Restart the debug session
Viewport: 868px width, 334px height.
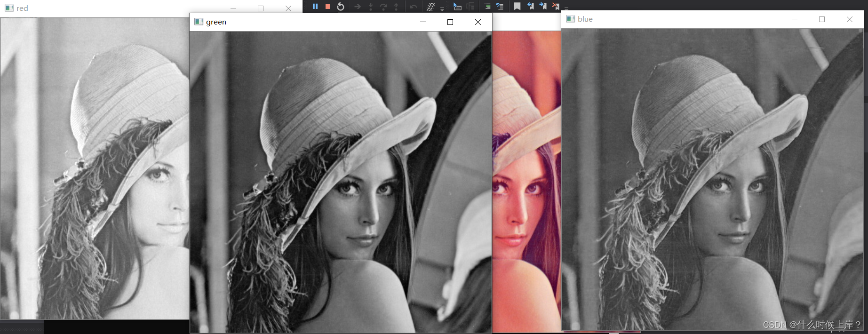[341, 7]
